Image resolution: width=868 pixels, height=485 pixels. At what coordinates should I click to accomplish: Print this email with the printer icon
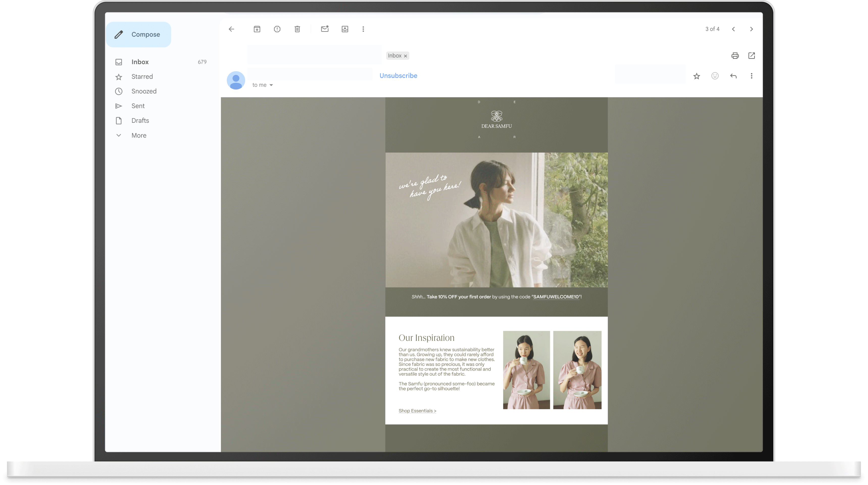point(735,56)
